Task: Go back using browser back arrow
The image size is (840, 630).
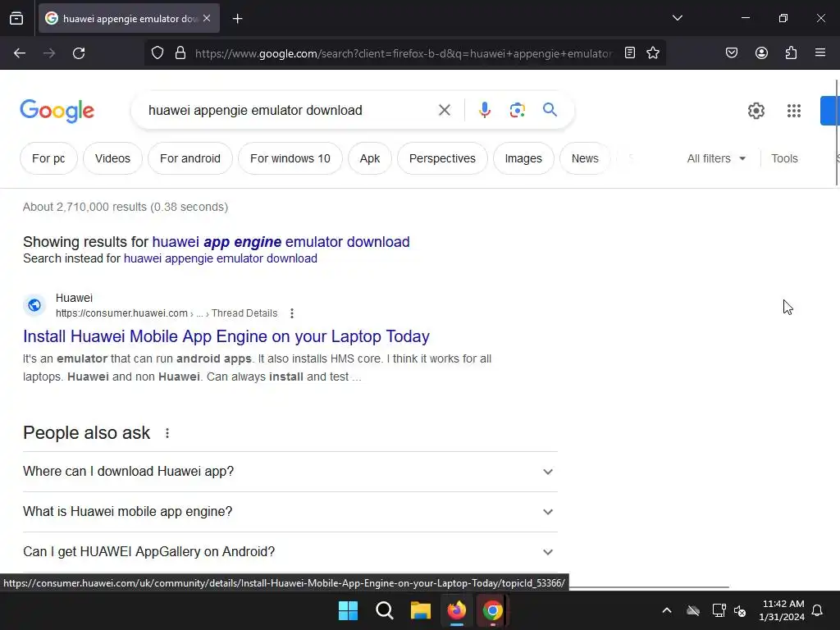Action: pos(20,53)
